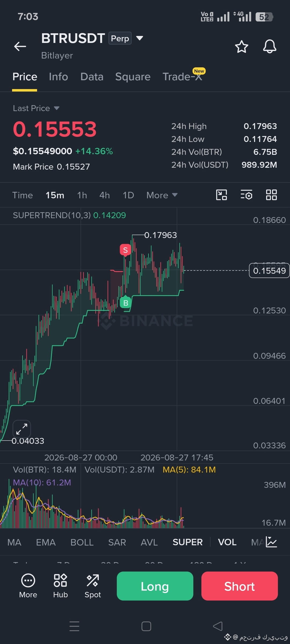Open the Last Price dropdown
Image resolution: width=290 pixels, height=644 pixels.
[36, 108]
